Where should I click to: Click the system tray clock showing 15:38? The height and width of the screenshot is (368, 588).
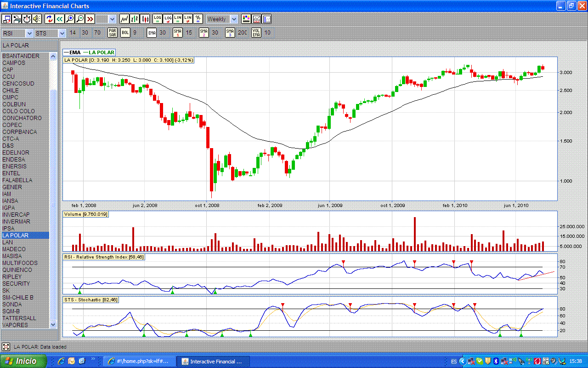576,361
